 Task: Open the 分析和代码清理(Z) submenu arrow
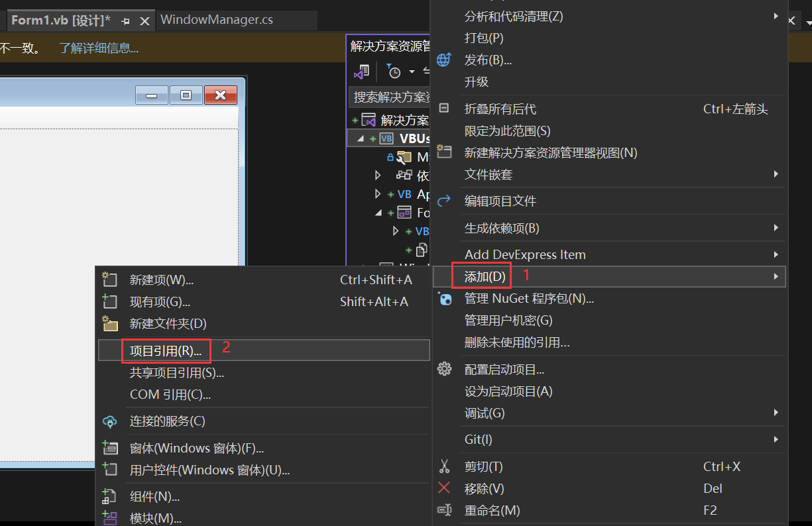[776, 16]
